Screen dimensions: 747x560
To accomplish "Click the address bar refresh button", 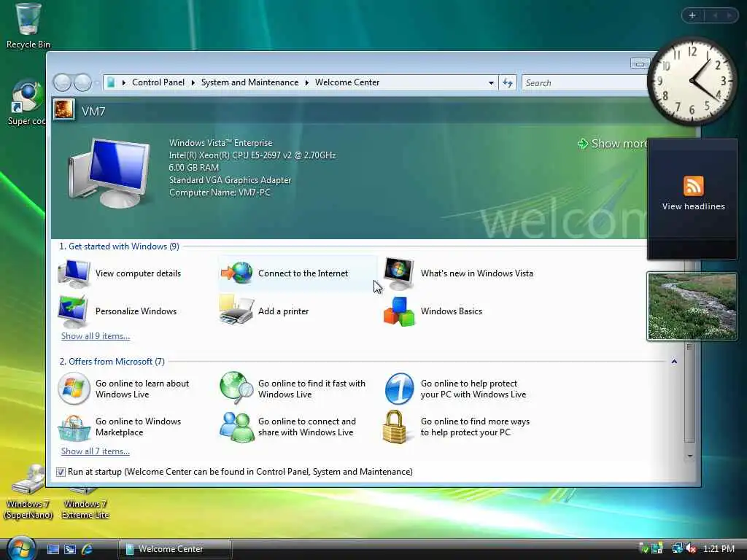I will (x=508, y=83).
